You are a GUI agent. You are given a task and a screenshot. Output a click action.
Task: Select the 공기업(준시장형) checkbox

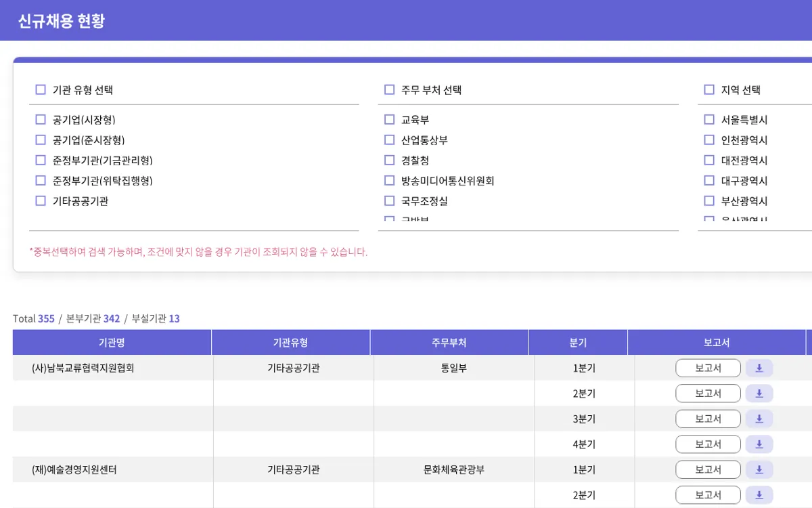pyautogui.click(x=41, y=140)
